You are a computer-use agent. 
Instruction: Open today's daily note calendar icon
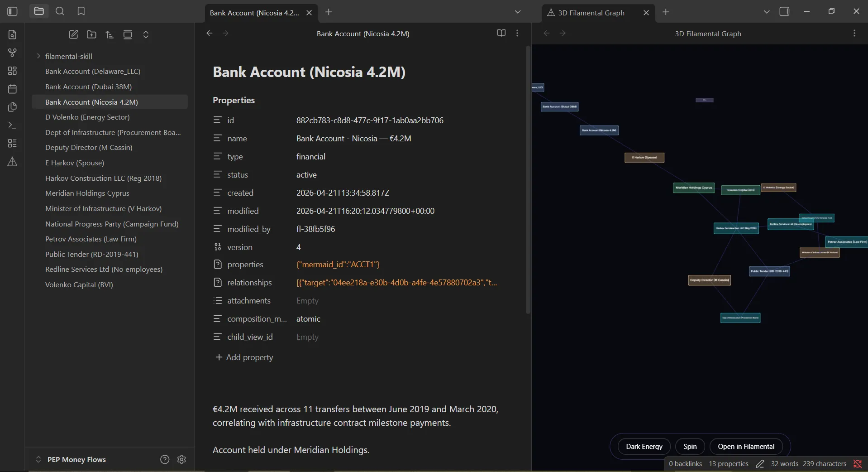pyautogui.click(x=12, y=89)
